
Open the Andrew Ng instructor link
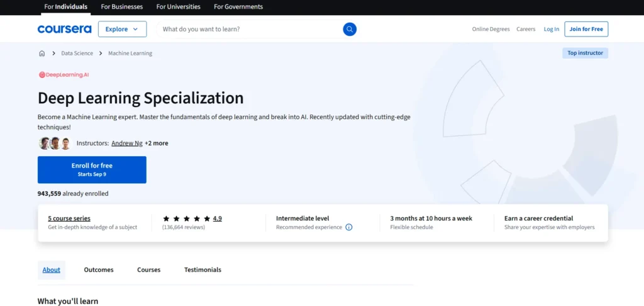click(126, 143)
